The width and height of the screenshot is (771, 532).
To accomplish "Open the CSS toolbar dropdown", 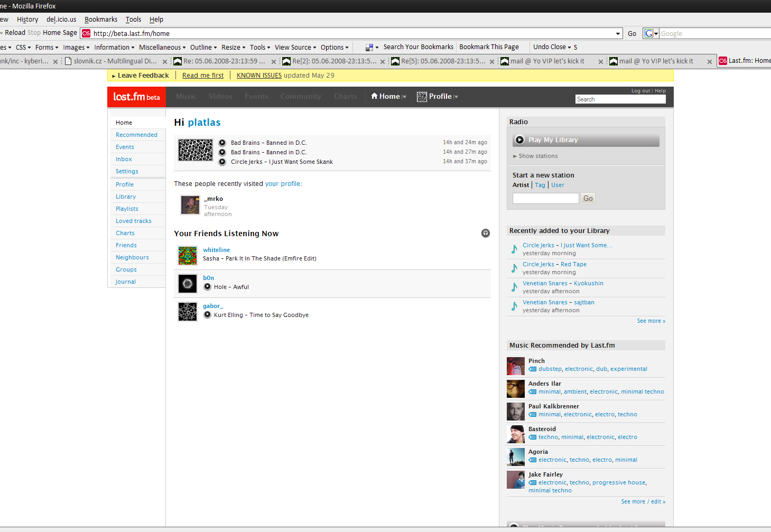I will click(x=23, y=47).
